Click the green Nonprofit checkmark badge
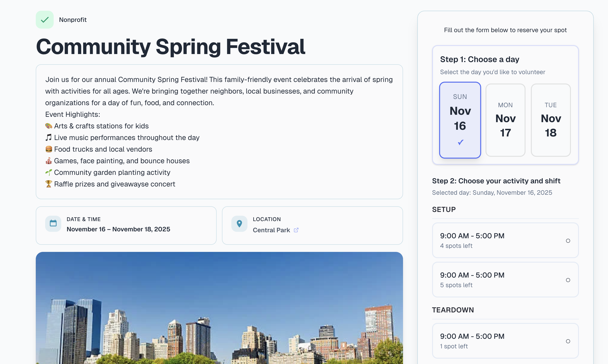Image resolution: width=608 pixels, height=364 pixels. (x=44, y=20)
